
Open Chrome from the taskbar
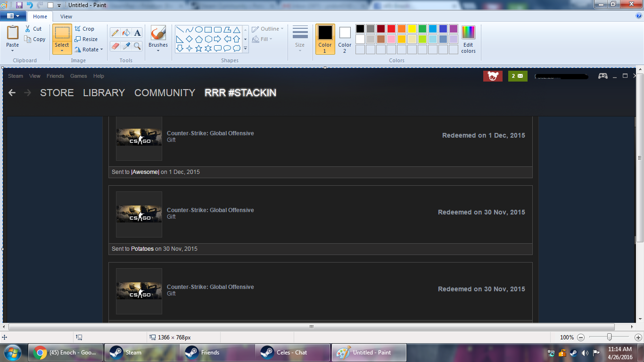tap(66, 352)
